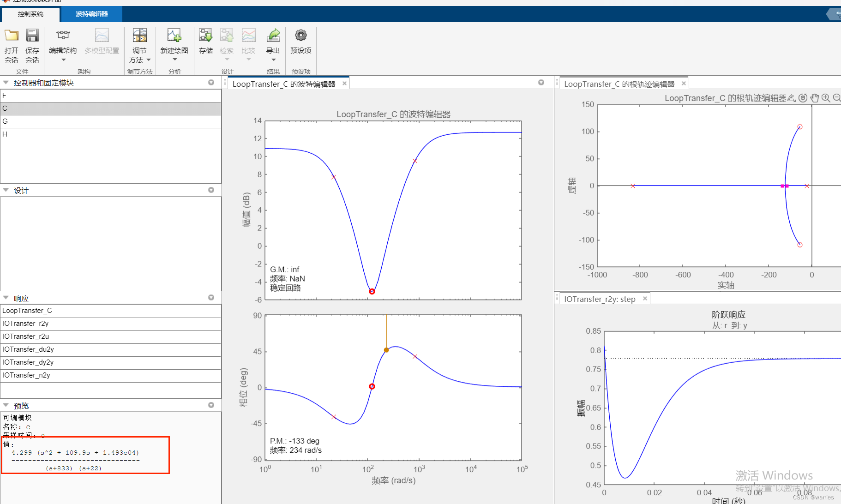Click lower red zero circle on root locus
Viewport: 841px width, 504px height.
pyautogui.click(x=800, y=245)
